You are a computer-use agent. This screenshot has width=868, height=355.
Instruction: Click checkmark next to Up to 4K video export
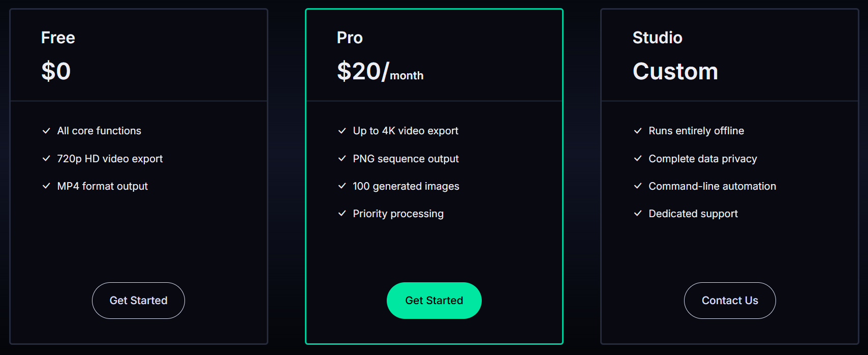click(x=342, y=131)
